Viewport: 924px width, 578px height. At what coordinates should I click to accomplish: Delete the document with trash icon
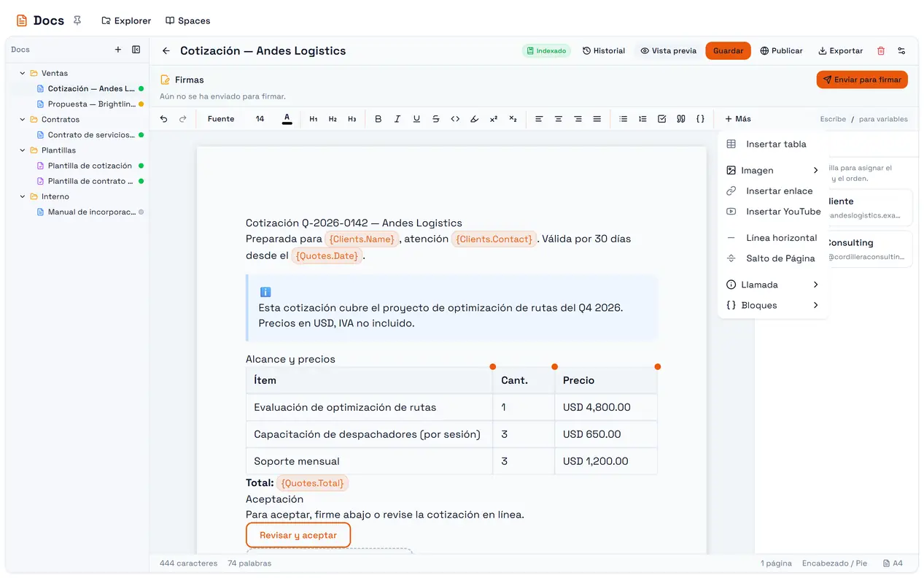click(x=881, y=51)
